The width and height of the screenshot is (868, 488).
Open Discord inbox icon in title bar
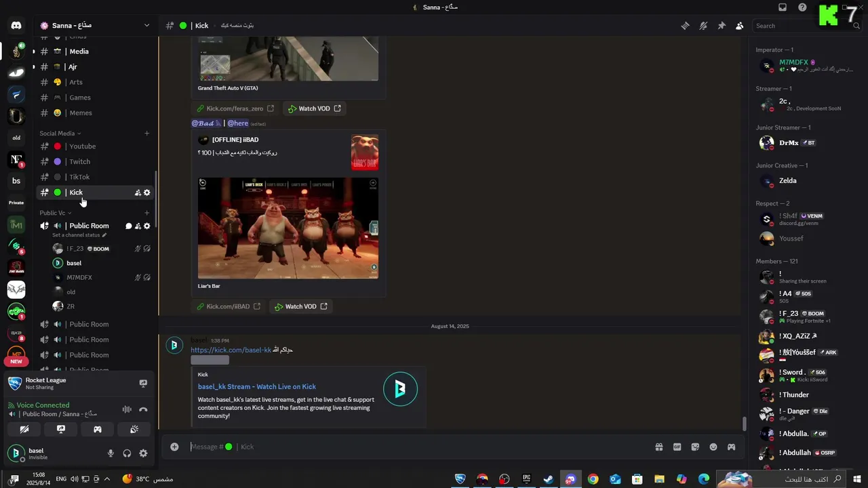pos(783,7)
